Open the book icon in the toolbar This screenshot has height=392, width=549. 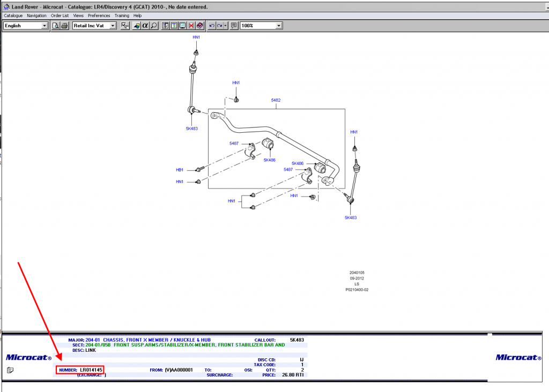pyautogui.click(x=200, y=26)
